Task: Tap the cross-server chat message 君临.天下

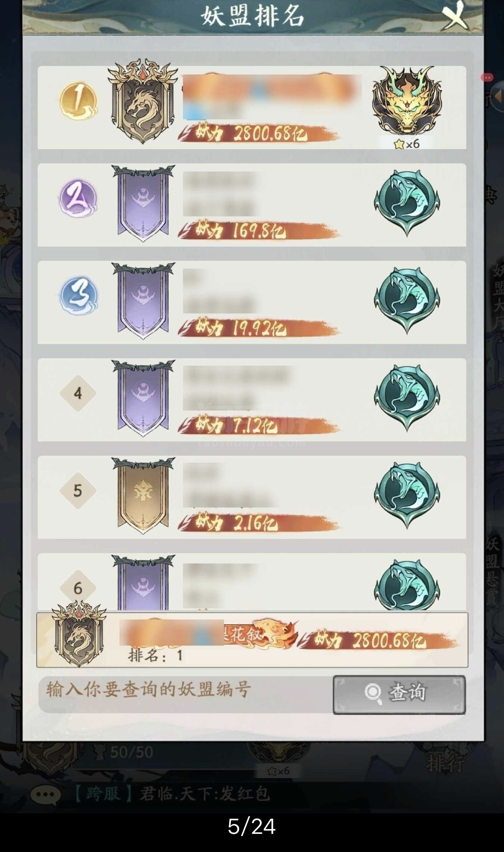Action: click(171, 794)
